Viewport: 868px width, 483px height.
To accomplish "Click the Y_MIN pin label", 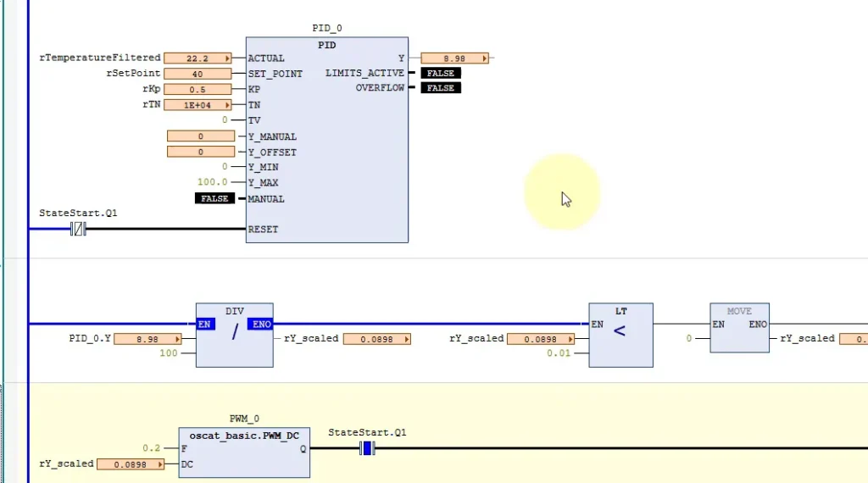I will click(263, 167).
